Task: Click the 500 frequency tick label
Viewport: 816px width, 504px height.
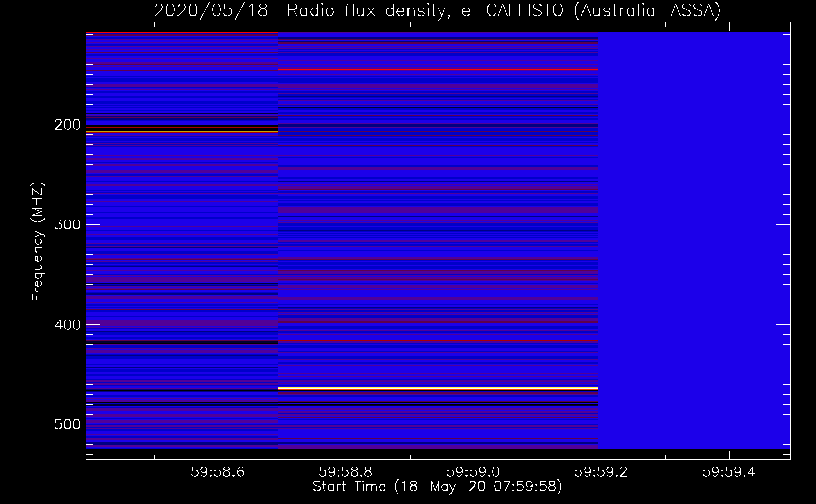Action: pos(68,424)
